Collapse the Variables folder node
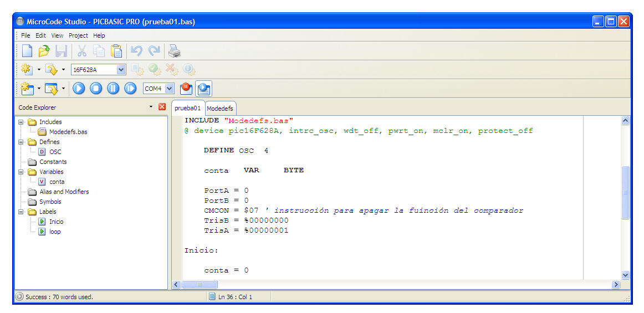This screenshot has height=313, width=644. [x=21, y=172]
